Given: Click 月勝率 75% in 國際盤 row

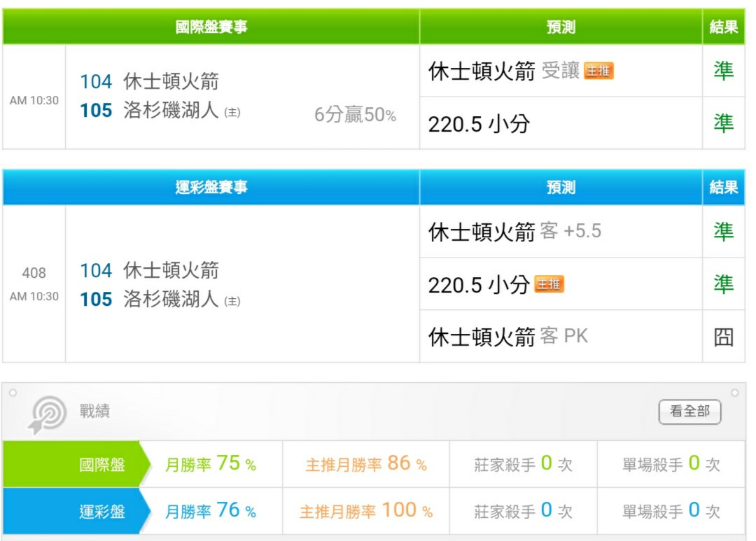Looking at the screenshot, I should (211, 464).
